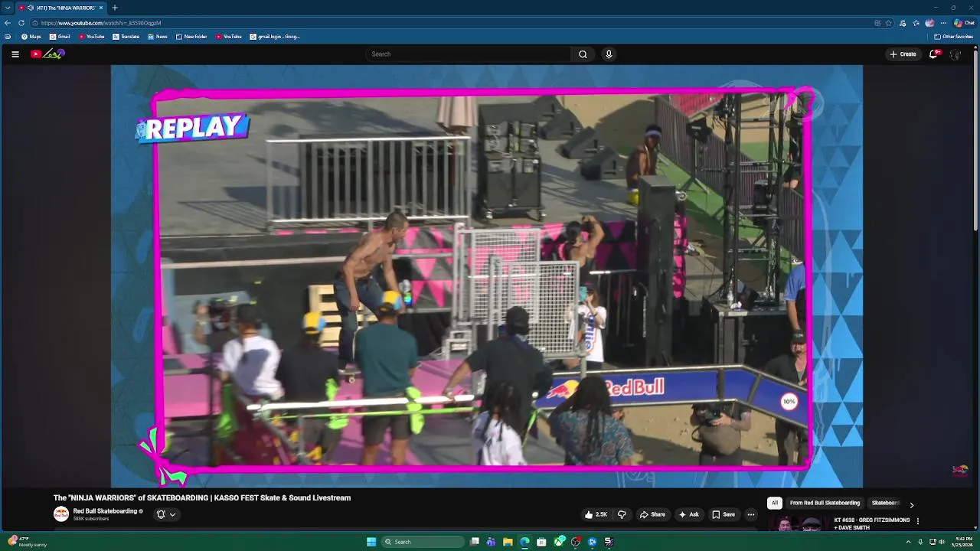Viewport: 980px width, 551px height.
Task: Open a new browser tab
Action: pyautogui.click(x=114, y=8)
